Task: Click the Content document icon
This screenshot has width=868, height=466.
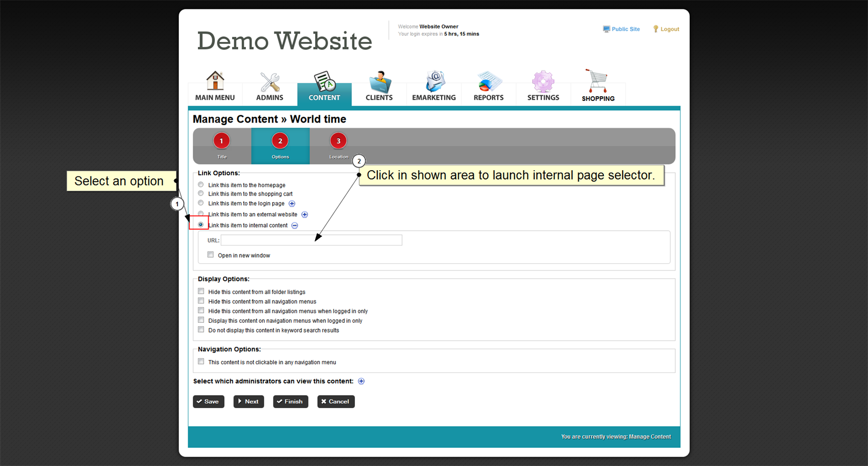Action: [x=324, y=82]
